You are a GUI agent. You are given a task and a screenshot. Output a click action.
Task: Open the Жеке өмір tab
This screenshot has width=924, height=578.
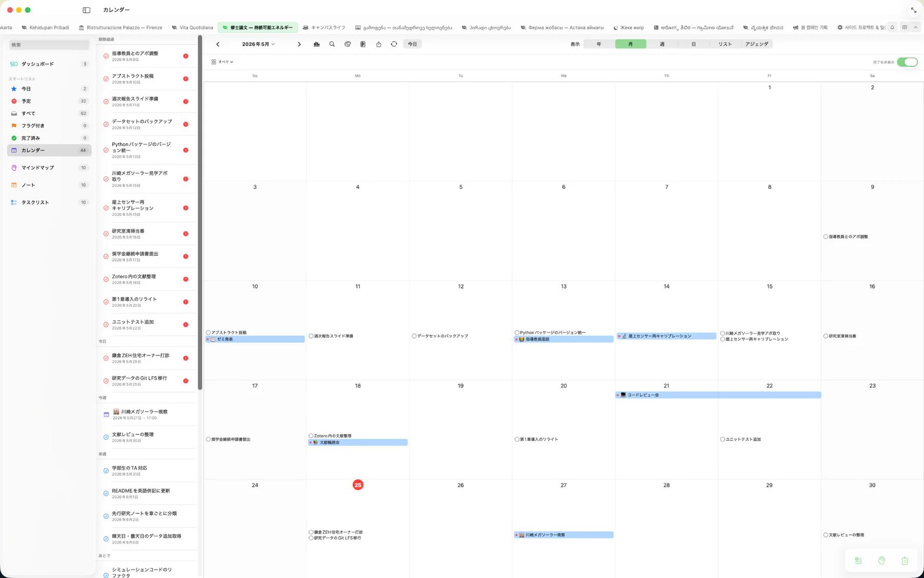[x=628, y=28]
